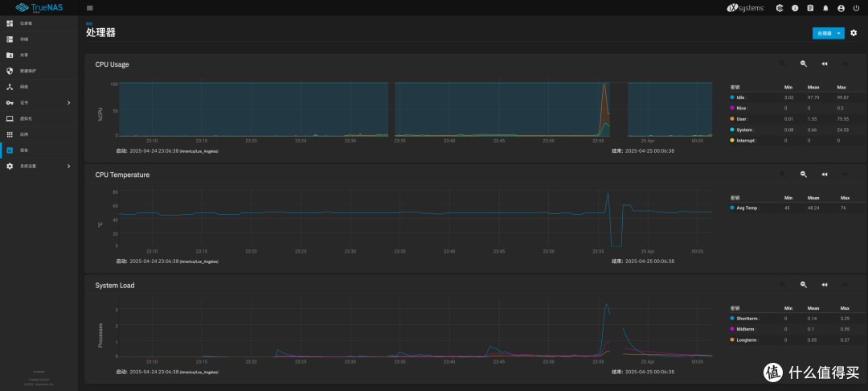The image size is (868, 391).
Task: Open the iXsystems logo link
Action: click(x=745, y=8)
